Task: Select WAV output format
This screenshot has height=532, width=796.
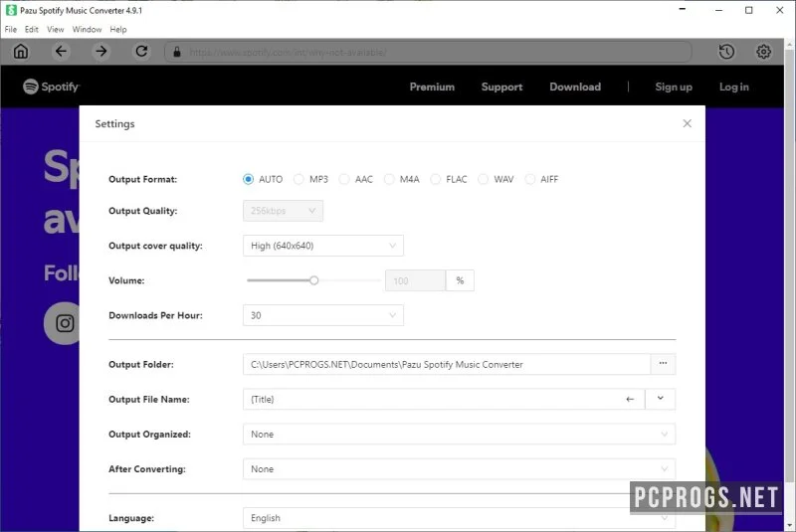Action: (483, 179)
